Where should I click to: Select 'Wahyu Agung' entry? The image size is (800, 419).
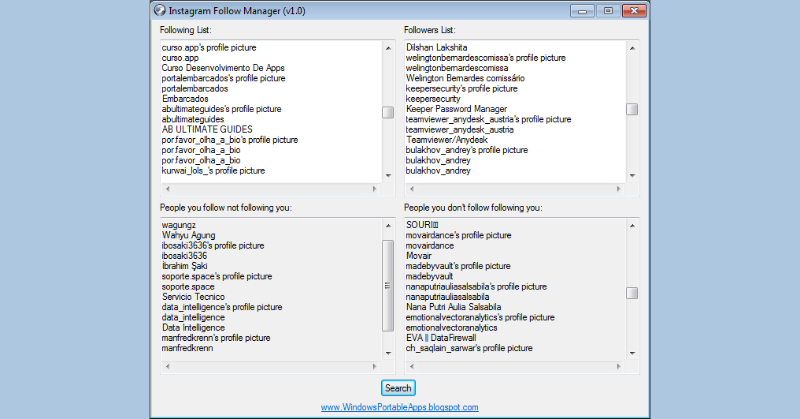(188, 235)
